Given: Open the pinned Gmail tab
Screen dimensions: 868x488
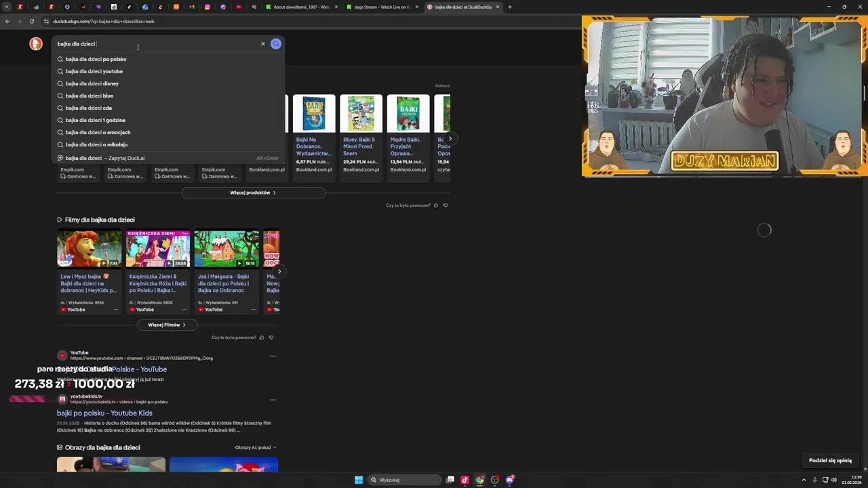Looking at the screenshot, I should pos(192,7).
